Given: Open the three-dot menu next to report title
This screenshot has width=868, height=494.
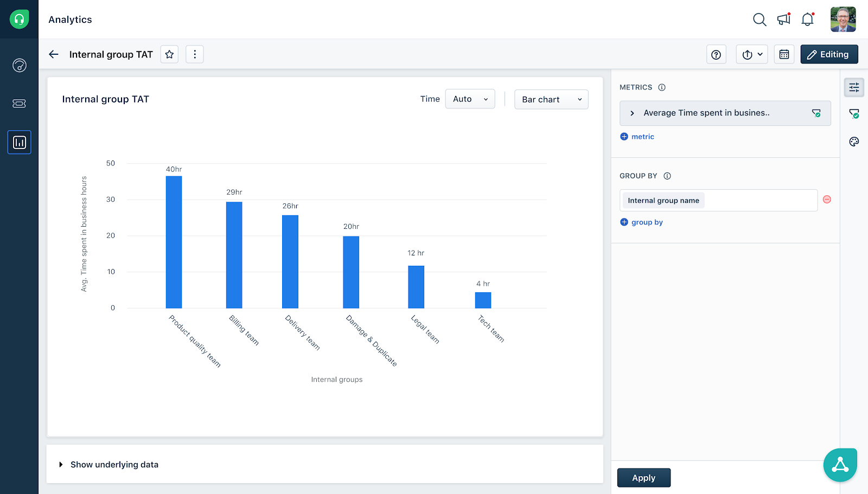Looking at the screenshot, I should (x=194, y=54).
